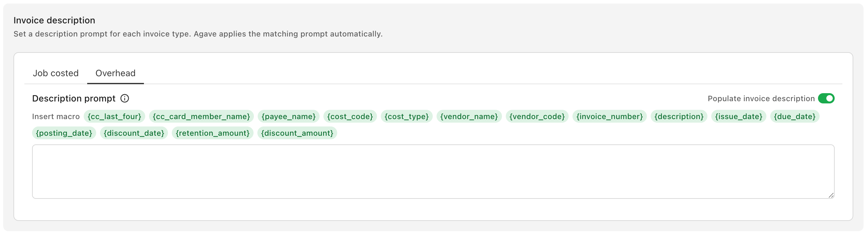Add the {discount_date} macro

(x=134, y=133)
